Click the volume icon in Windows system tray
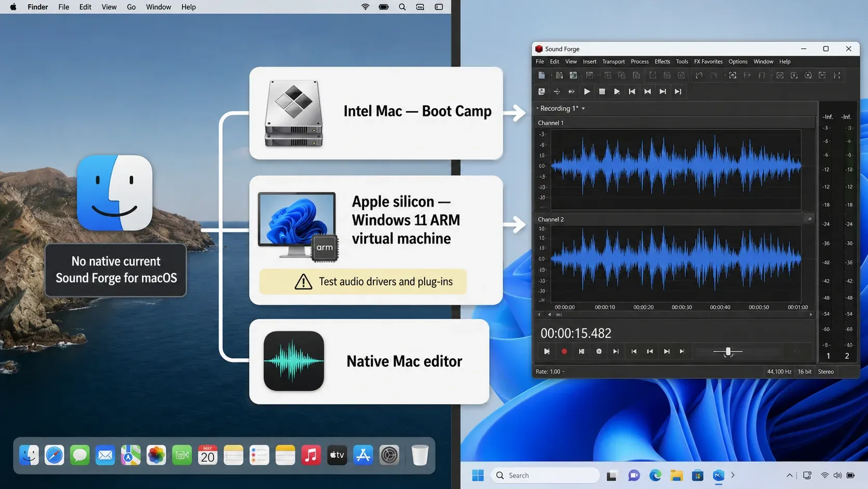Screen dimensions: 868x489 pos(837,475)
